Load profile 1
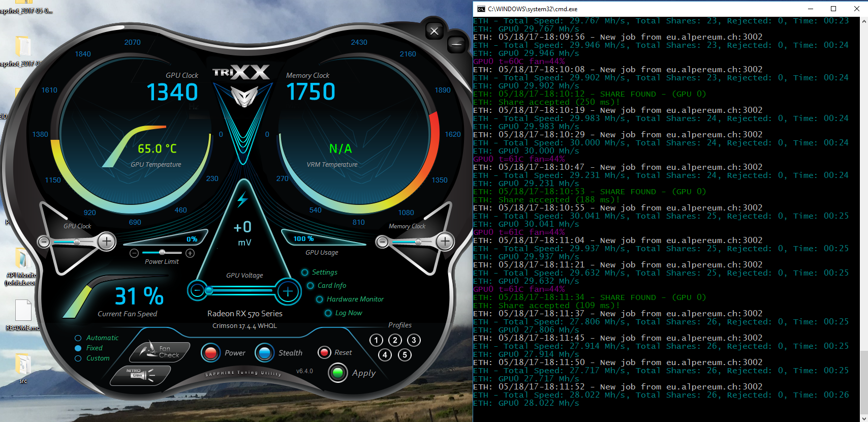 [376, 340]
